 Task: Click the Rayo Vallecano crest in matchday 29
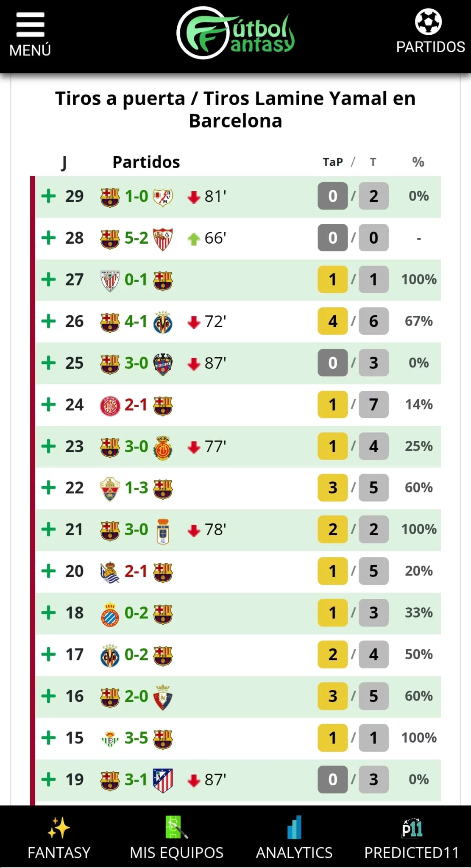pyautogui.click(x=163, y=197)
